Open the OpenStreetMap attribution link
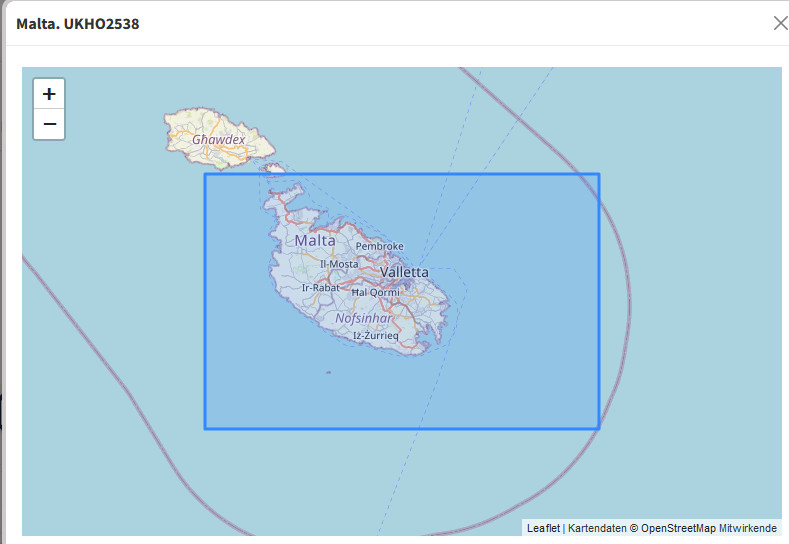Image resolution: width=789 pixels, height=544 pixels. 679,528
